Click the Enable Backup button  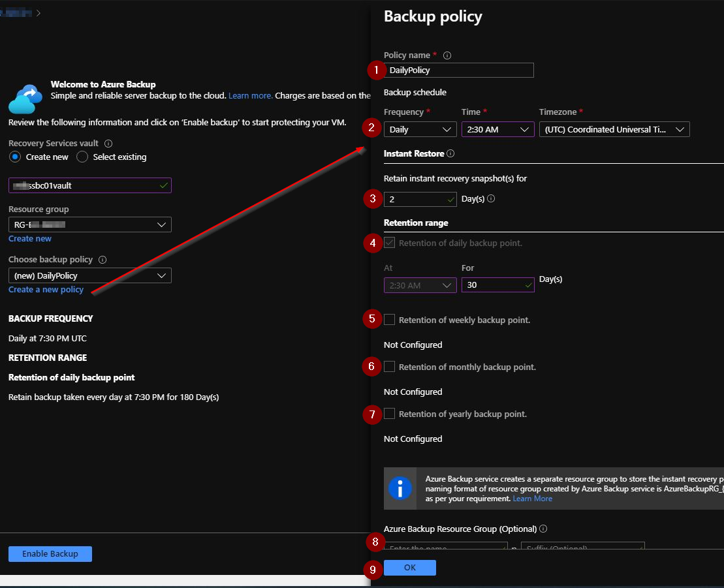(x=50, y=554)
